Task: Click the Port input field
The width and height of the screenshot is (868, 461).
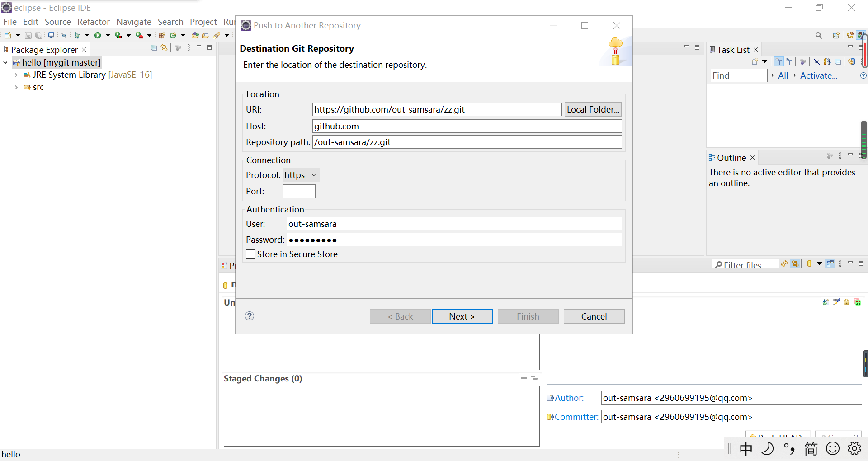Action: pos(299,191)
